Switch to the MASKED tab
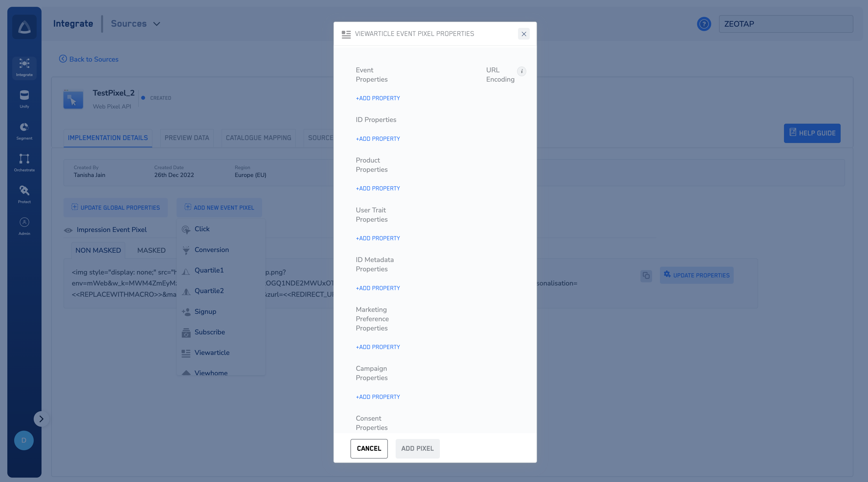This screenshot has height=482, width=868. [151, 250]
